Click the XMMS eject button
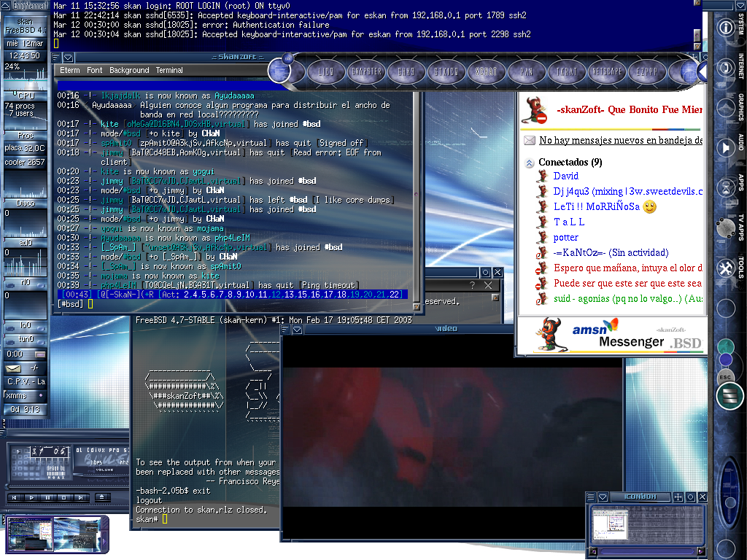Viewport: 747px width, 560px height. tap(101, 497)
